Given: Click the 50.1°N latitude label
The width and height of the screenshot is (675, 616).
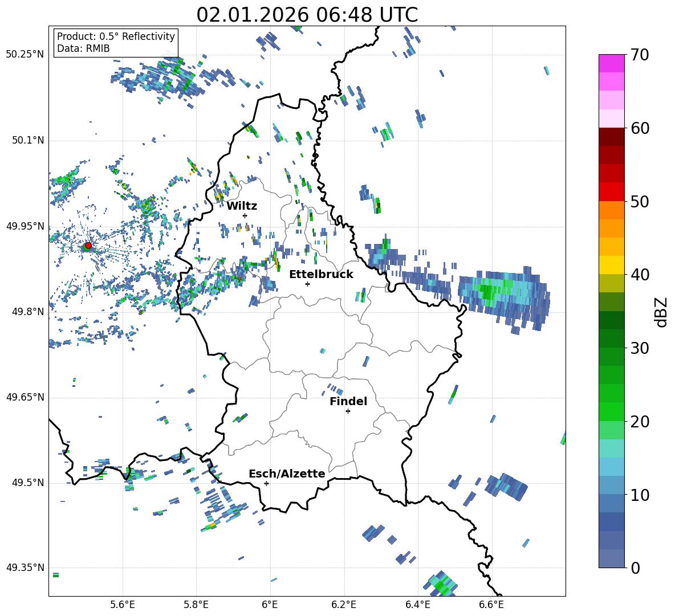Looking at the screenshot, I should click(27, 140).
